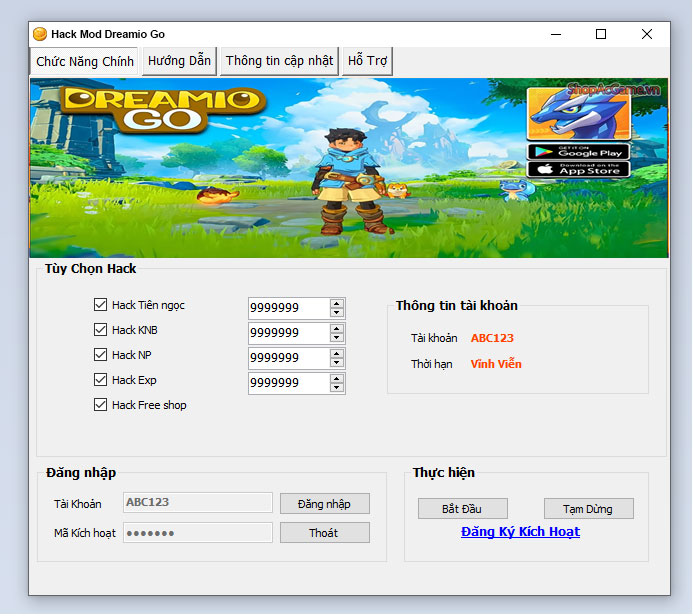Open the Thông tin cập nhật tab
This screenshot has height=616, width=693.
[279, 61]
